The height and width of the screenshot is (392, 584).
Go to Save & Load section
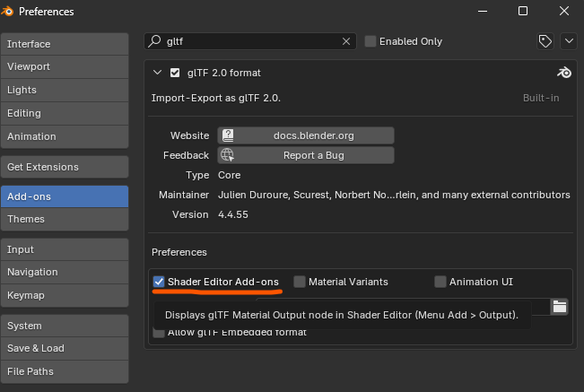tap(65, 348)
